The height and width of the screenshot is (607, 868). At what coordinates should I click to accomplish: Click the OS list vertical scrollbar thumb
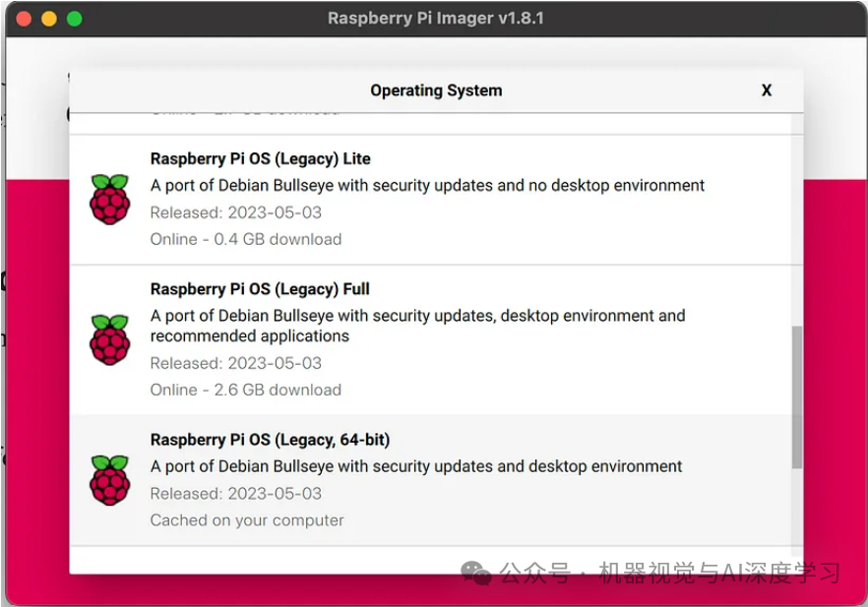(796, 396)
